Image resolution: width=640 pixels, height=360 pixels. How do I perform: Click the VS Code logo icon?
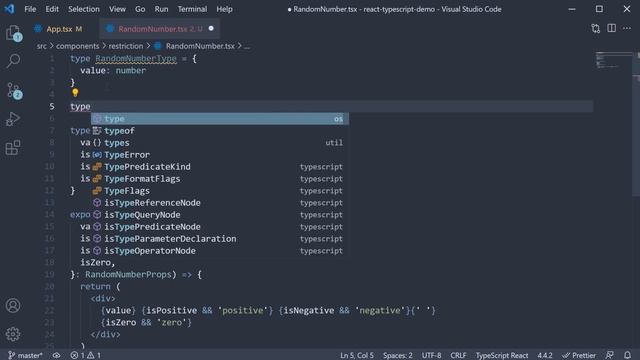coord(9,9)
